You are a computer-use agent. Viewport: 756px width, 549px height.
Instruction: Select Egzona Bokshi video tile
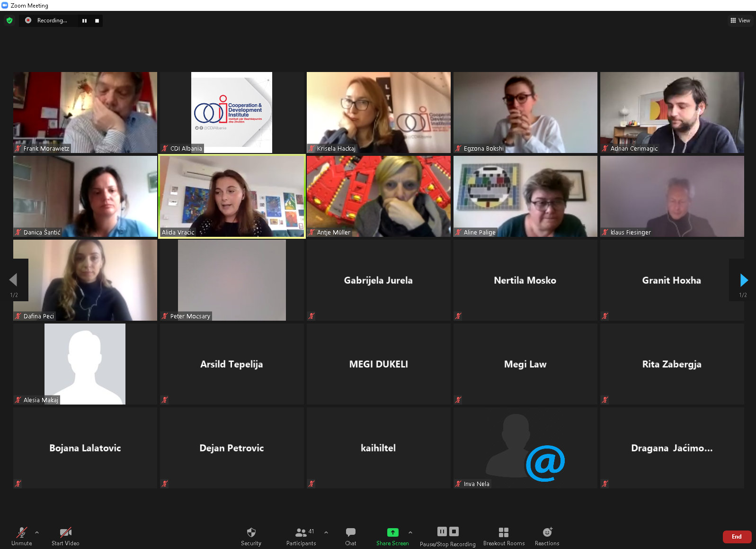point(525,112)
